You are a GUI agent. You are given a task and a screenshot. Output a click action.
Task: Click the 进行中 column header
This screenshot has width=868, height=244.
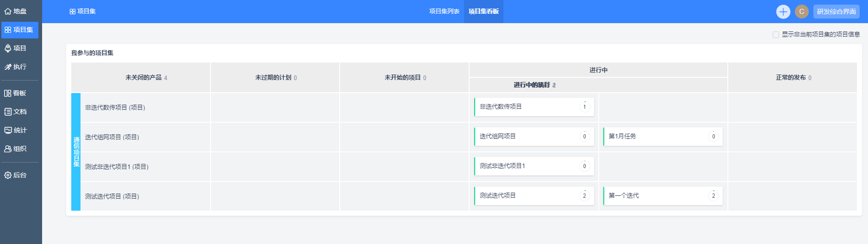pos(598,70)
